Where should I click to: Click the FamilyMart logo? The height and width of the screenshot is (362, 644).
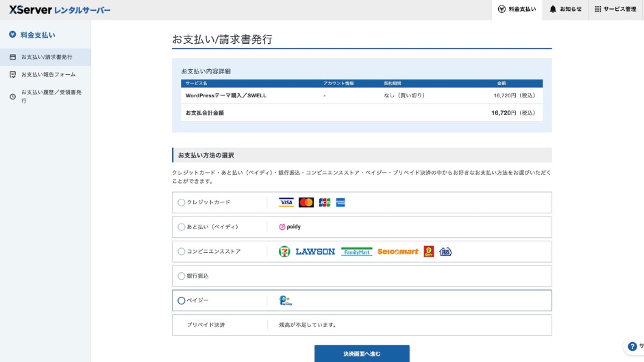356,252
